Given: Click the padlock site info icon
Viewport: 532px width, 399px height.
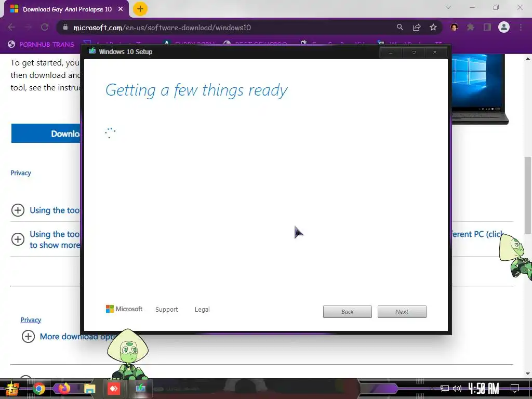Looking at the screenshot, I should (65, 27).
